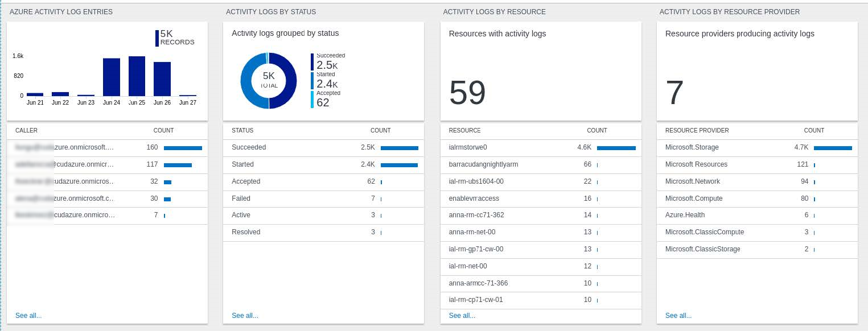Select Microsoft Resources provider row
The image size is (868, 331).
click(x=757, y=164)
